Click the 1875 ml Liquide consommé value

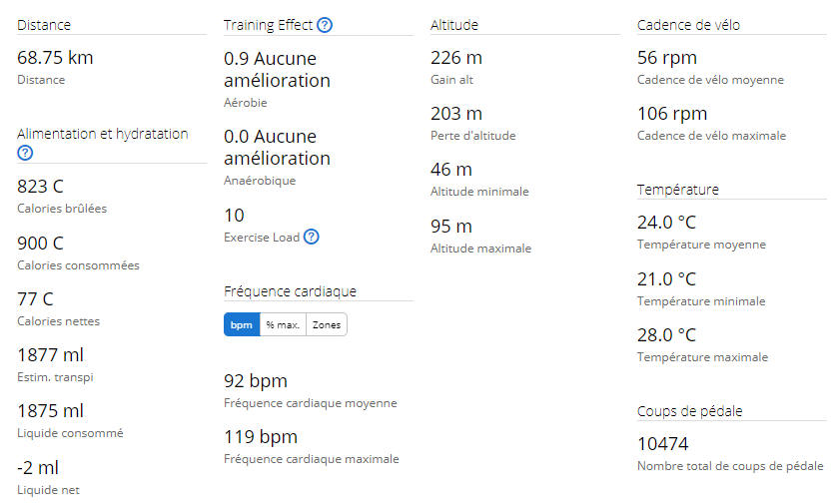51,411
